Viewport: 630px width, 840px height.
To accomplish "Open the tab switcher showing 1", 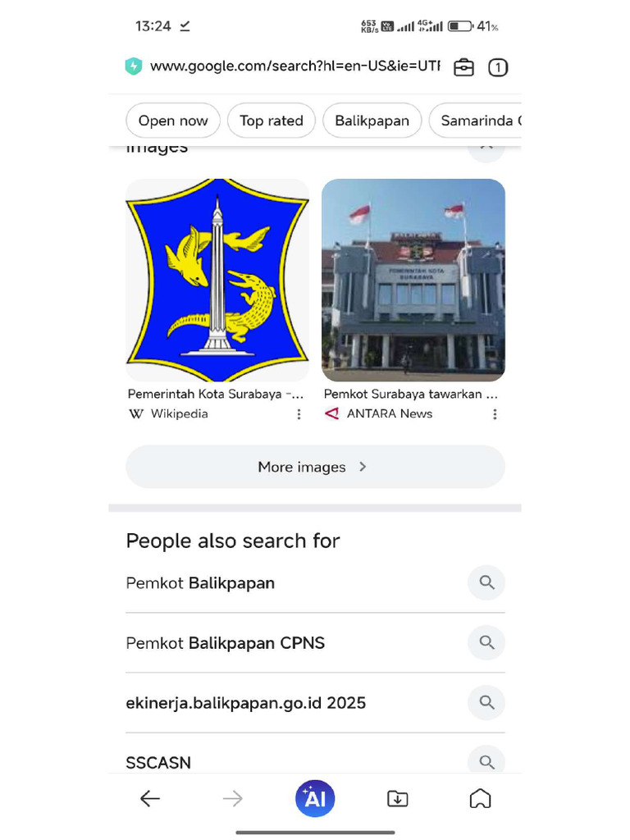I will [x=498, y=67].
